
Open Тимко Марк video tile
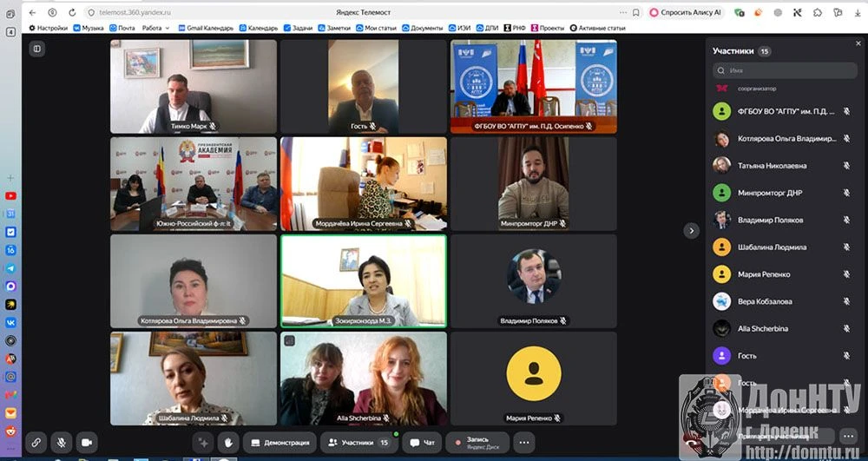(x=194, y=86)
